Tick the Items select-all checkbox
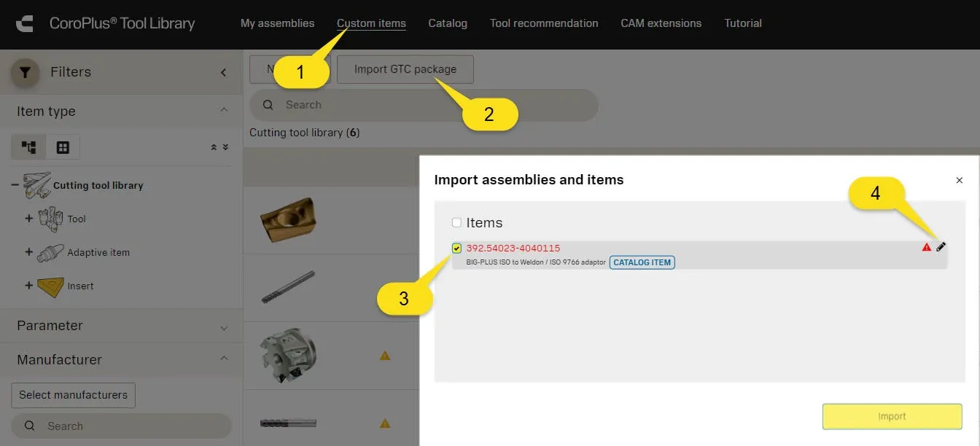Image resolution: width=980 pixels, height=446 pixels. [456, 222]
